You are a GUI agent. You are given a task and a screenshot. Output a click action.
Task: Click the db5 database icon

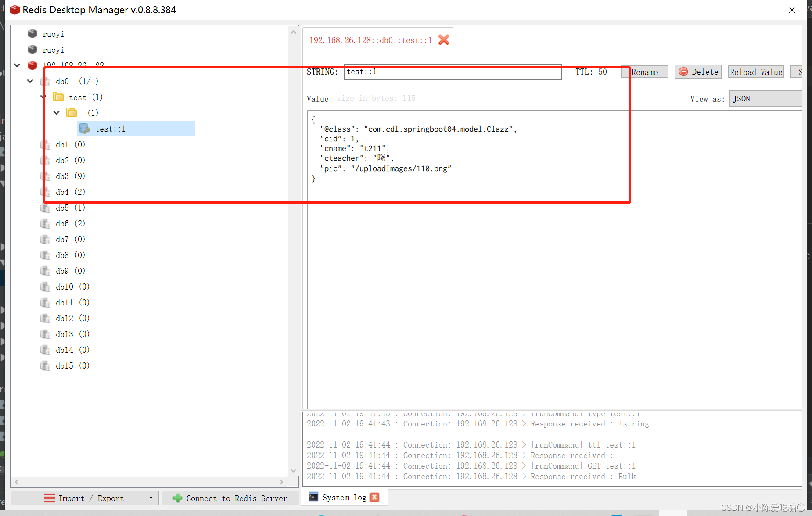click(45, 208)
